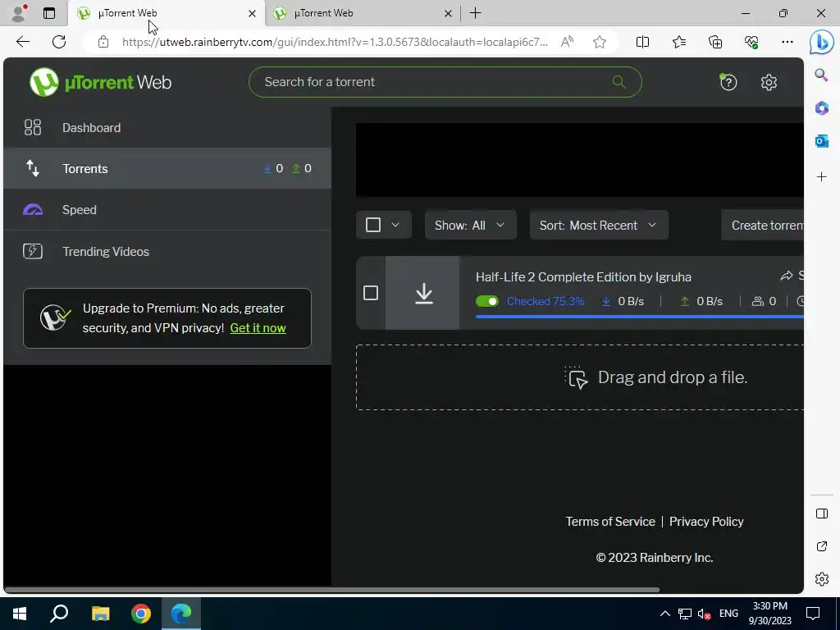Open Dashboard in the sidebar
840x630 pixels.
pyautogui.click(x=167, y=127)
